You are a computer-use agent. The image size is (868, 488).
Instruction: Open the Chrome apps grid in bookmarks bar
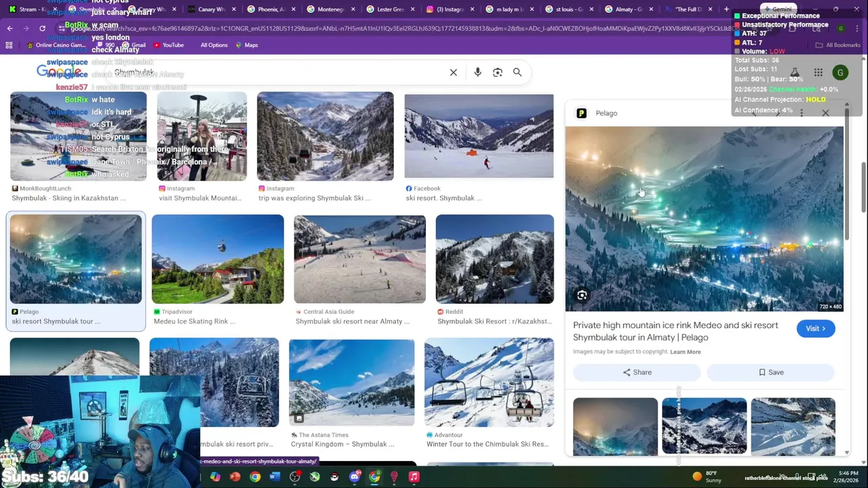9,45
